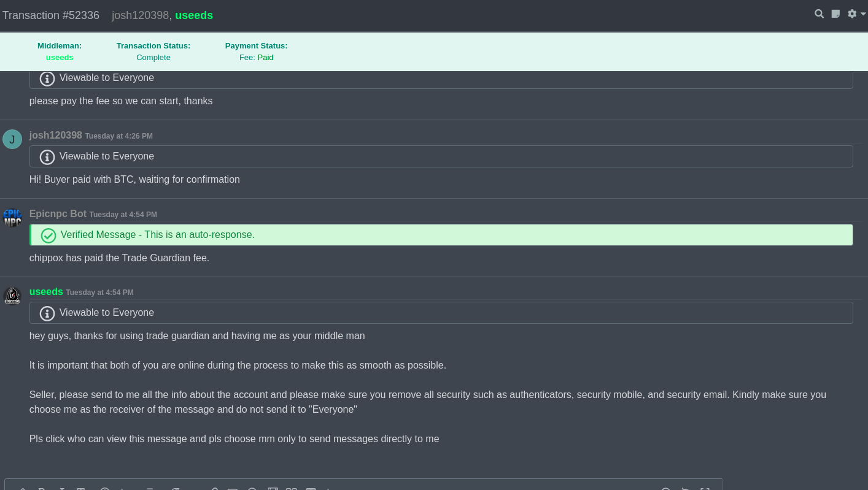Screen dimensions: 868x490
Task: Click the info icon in josh120398's message
Action: (x=47, y=157)
